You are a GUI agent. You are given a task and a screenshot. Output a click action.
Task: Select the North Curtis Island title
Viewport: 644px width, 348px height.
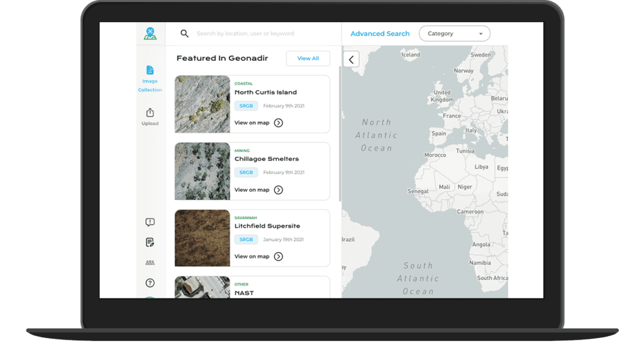click(265, 92)
